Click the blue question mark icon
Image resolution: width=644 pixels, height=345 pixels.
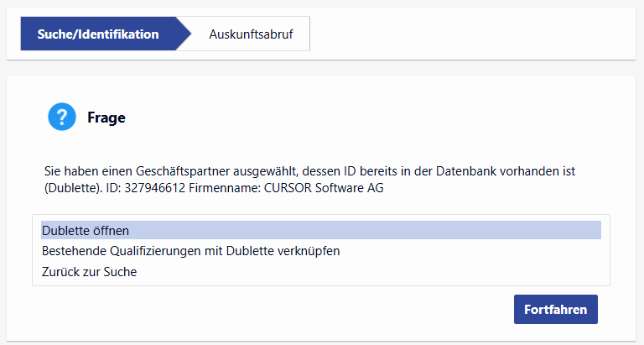(62, 118)
